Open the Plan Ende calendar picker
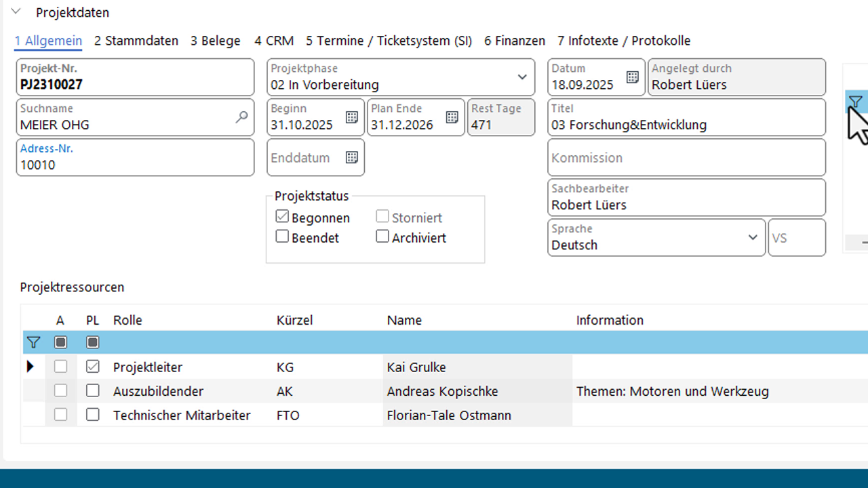Image resolution: width=868 pixels, height=488 pixels. click(452, 117)
